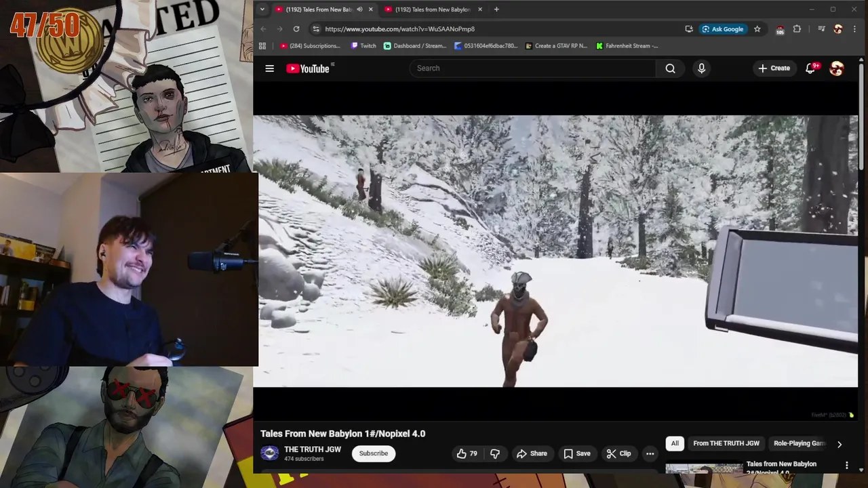Viewport: 868px width, 488px height.
Task: Open the Create a GTAV RP bookmark
Action: point(556,46)
